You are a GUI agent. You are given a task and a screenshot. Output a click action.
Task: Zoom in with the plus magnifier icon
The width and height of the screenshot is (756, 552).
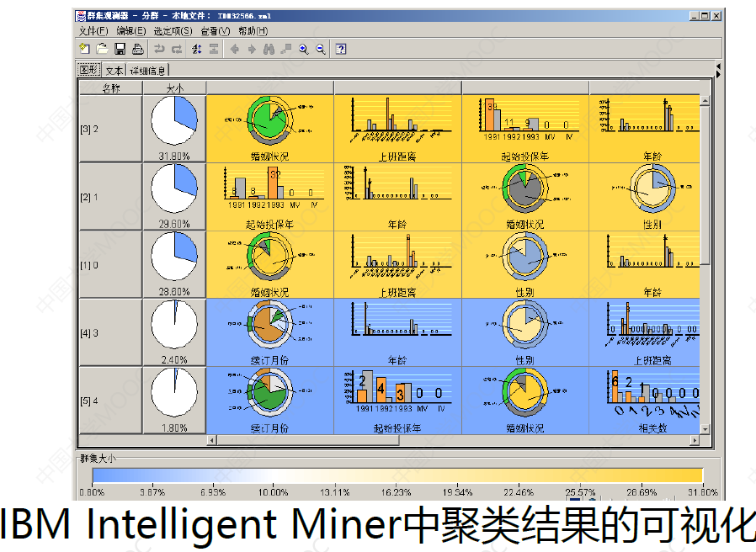pos(304,49)
